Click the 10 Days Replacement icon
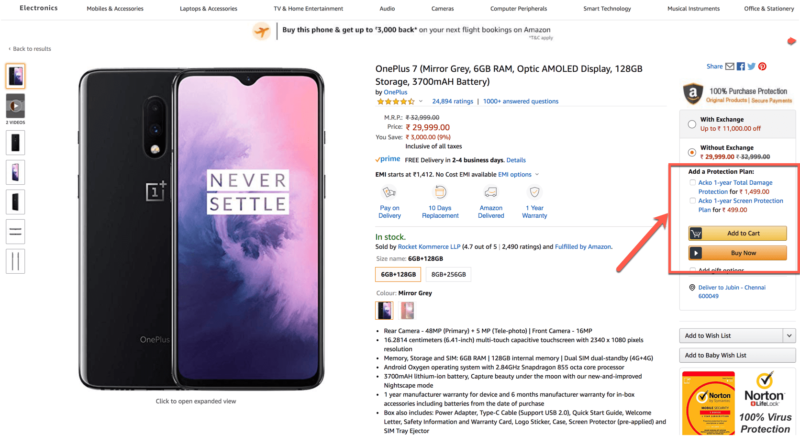The width and height of the screenshot is (800, 436). point(440,191)
